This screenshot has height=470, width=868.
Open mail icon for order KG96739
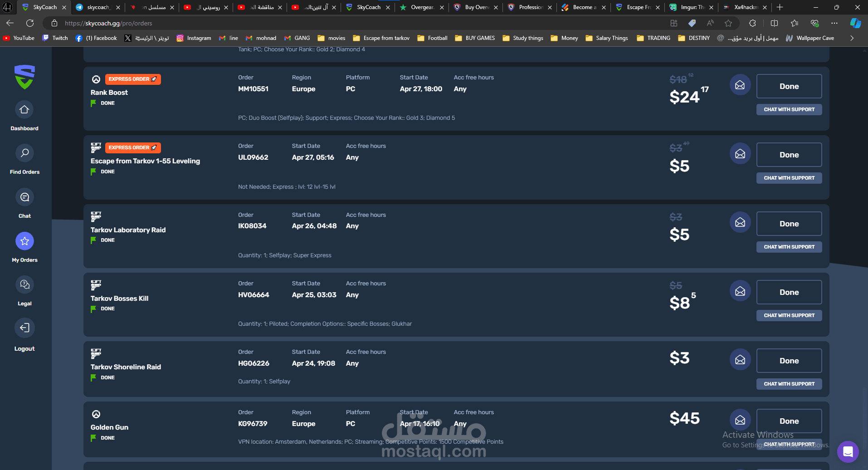(740, 420)
